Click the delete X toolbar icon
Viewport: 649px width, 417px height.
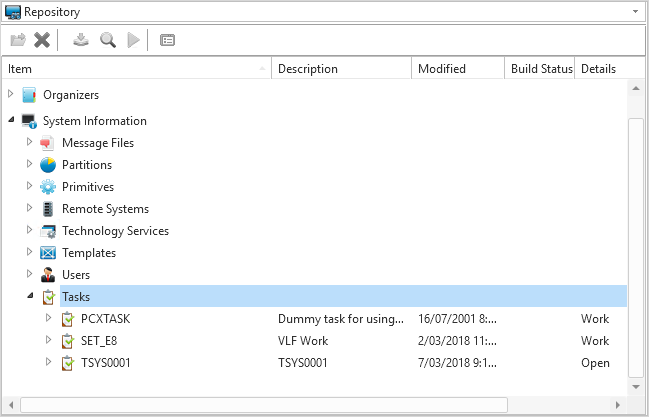click(42, 40)
